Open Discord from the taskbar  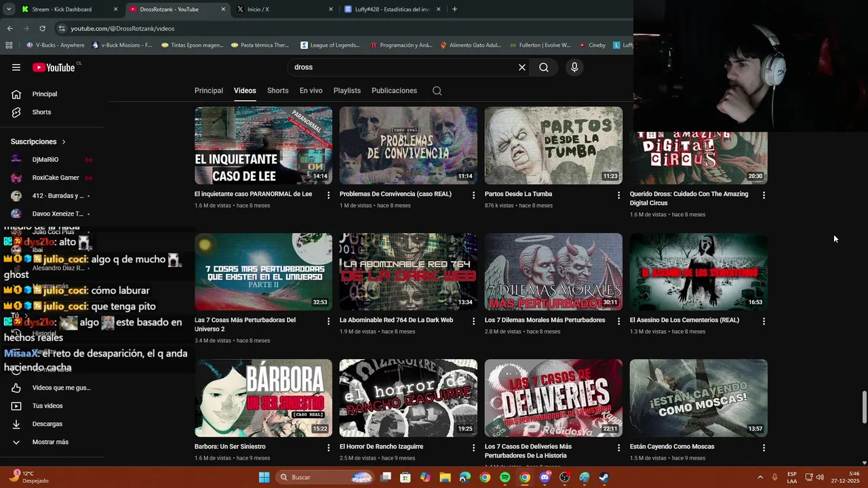click(545, 478)
